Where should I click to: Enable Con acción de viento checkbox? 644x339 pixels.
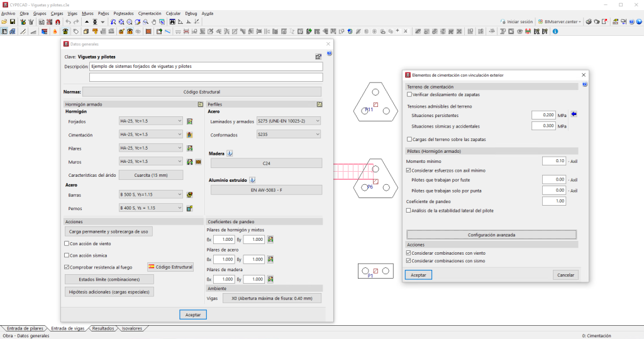click(x=67, y=243)
